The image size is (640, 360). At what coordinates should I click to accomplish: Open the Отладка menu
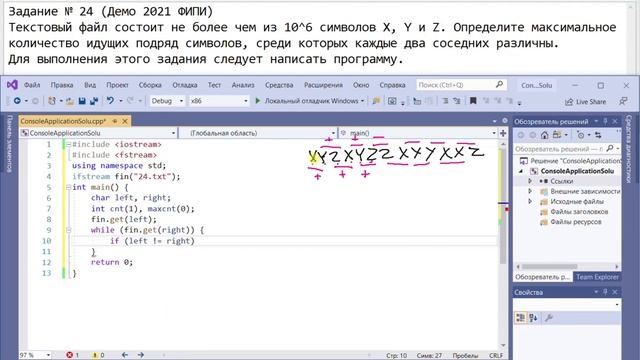tap(185, 85)
